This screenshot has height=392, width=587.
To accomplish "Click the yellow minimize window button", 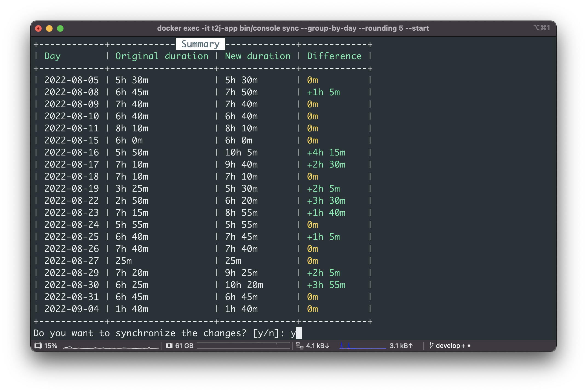I will pyautogui.click(x=49, y=28).
